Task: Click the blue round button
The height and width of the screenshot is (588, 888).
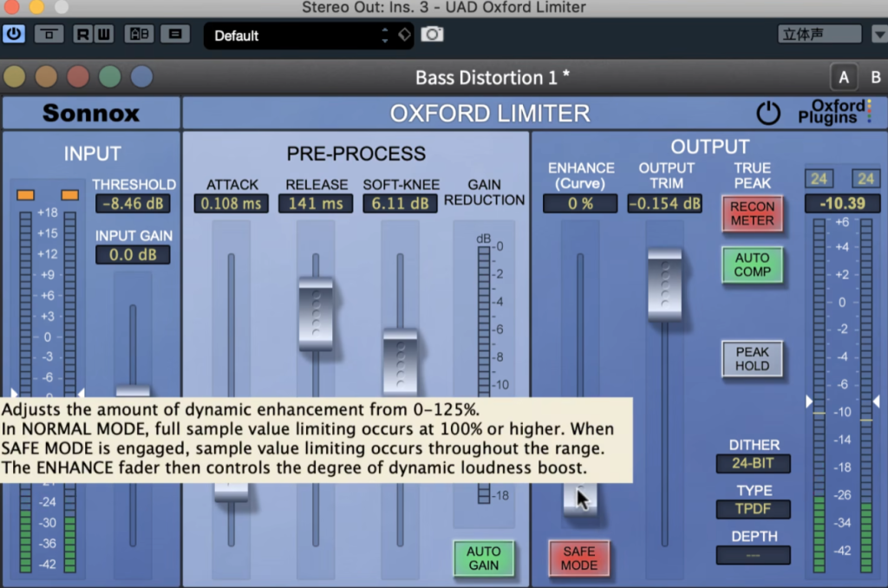Action: click(141, 77)
